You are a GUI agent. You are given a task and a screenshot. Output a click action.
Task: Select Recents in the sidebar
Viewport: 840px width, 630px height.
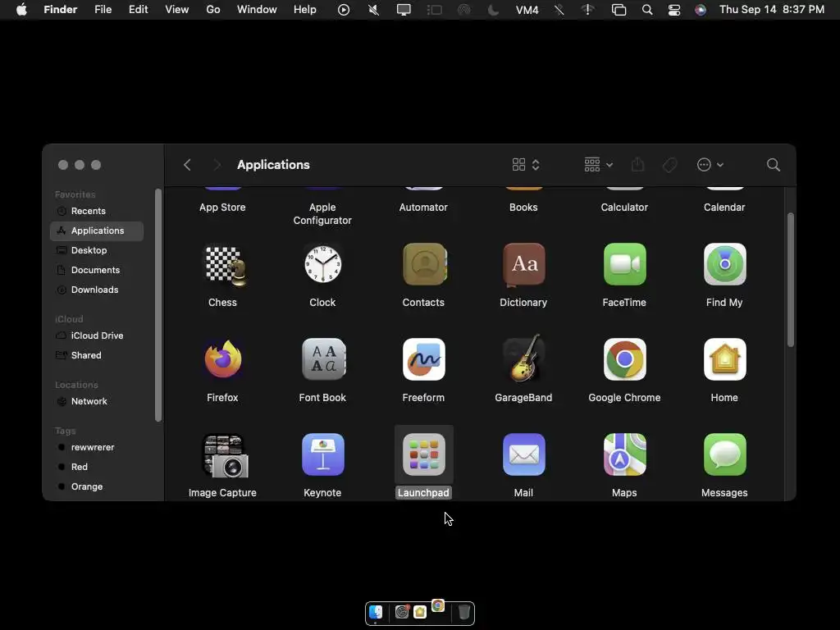[97, 211]
